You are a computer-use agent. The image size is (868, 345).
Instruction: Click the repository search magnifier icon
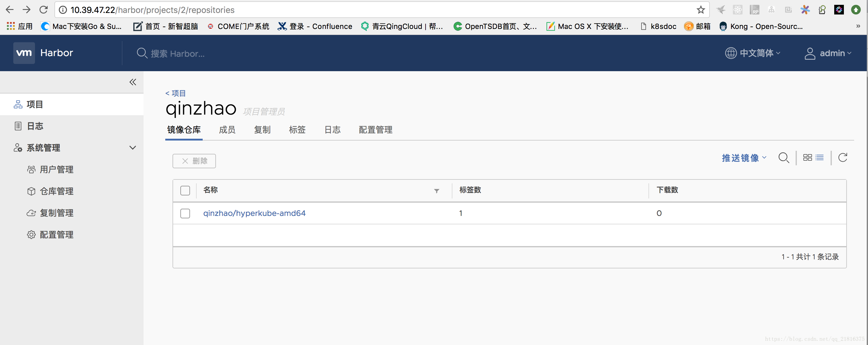784,158
